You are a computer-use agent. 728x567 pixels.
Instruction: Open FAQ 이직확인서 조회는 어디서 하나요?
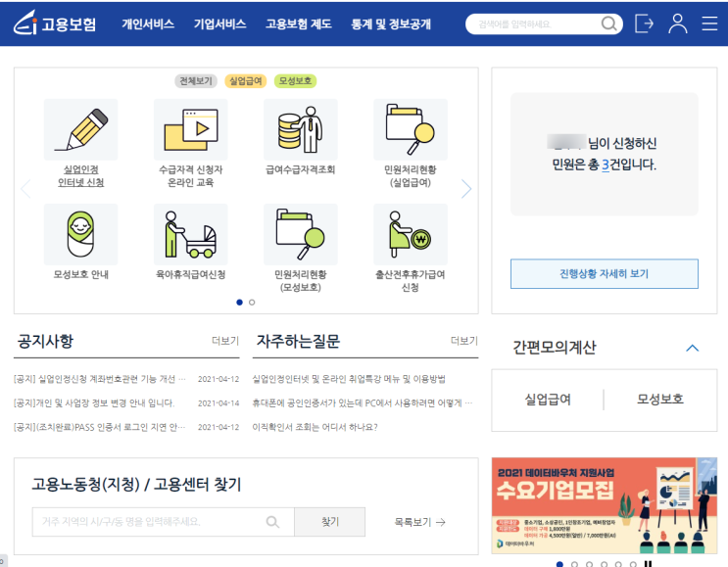pos(315,427)
